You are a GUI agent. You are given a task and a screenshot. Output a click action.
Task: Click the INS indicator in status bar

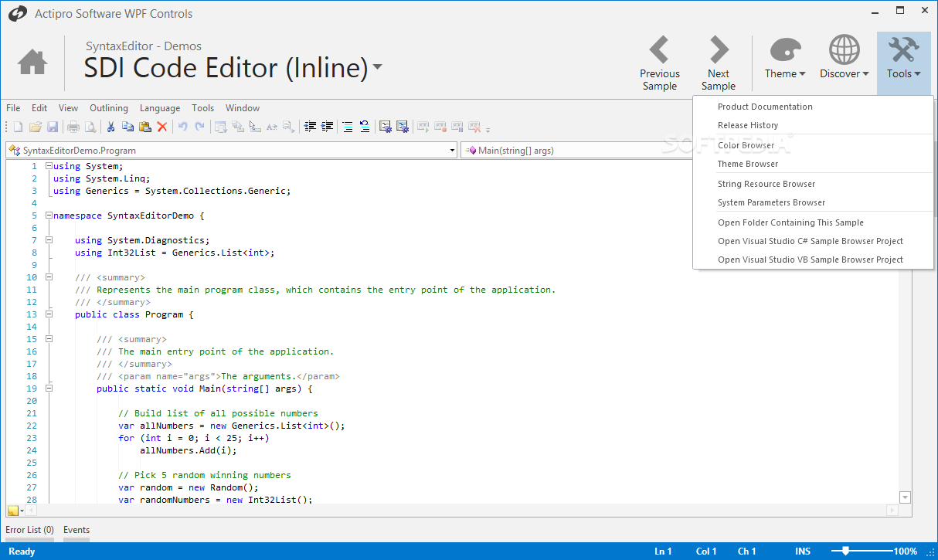pos(803,552)
